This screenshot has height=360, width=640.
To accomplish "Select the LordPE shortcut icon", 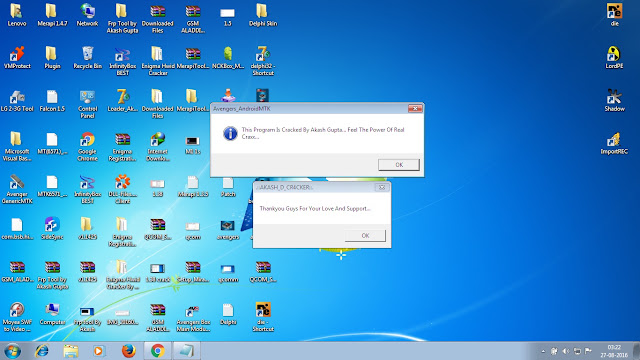I will coord(614,58).
